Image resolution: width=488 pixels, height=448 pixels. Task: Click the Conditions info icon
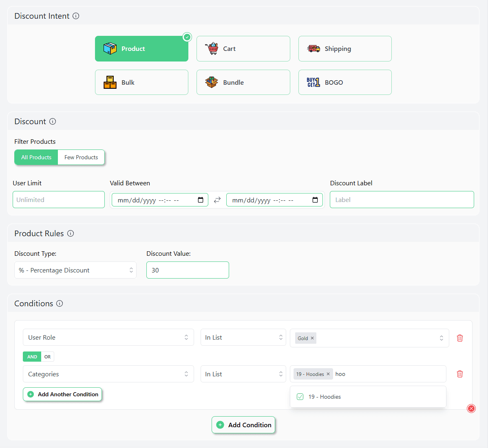click(60, 303)
